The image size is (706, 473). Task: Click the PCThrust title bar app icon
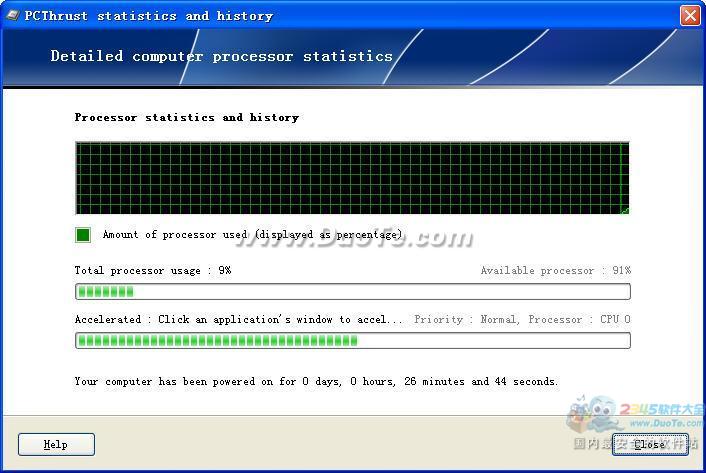pos(12,15)
